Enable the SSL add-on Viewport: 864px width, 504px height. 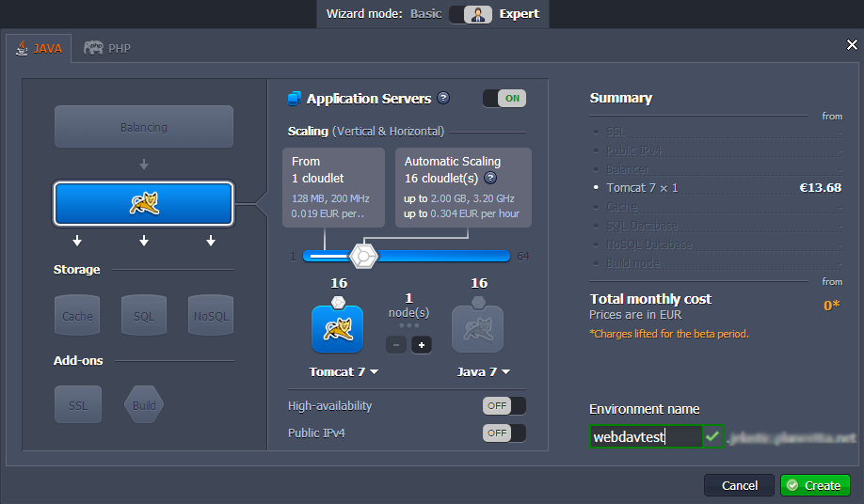click(78, 405)
